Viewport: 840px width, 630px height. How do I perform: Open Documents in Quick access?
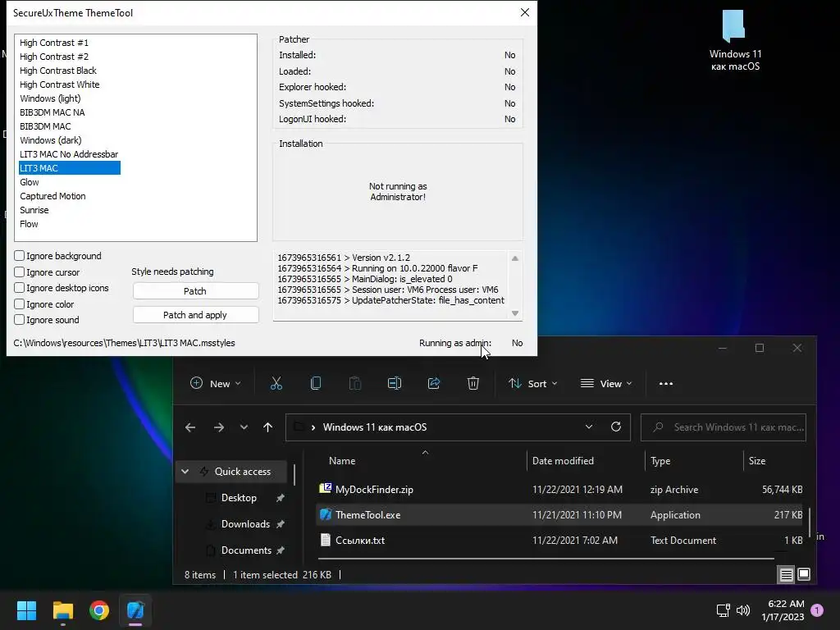[x=246, y=550]
